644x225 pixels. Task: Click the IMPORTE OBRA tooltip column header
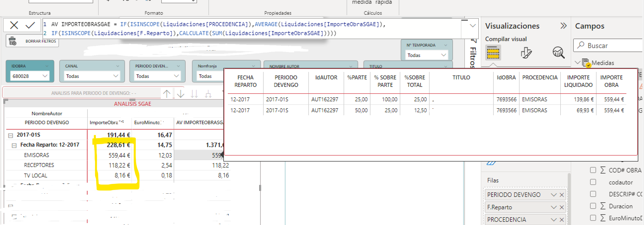[611, 81]
